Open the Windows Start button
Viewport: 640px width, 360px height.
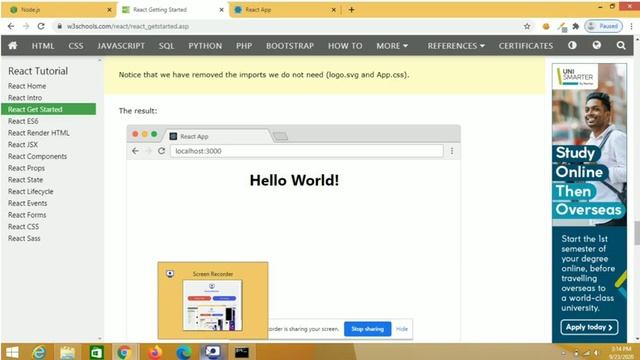(x=12, y=352)
